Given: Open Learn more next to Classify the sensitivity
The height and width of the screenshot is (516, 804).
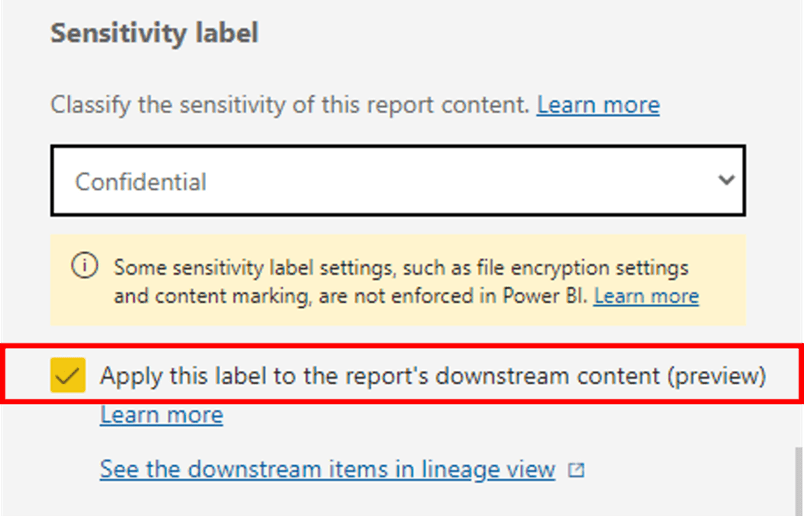Looking at the screenshot, I should 598,105.
